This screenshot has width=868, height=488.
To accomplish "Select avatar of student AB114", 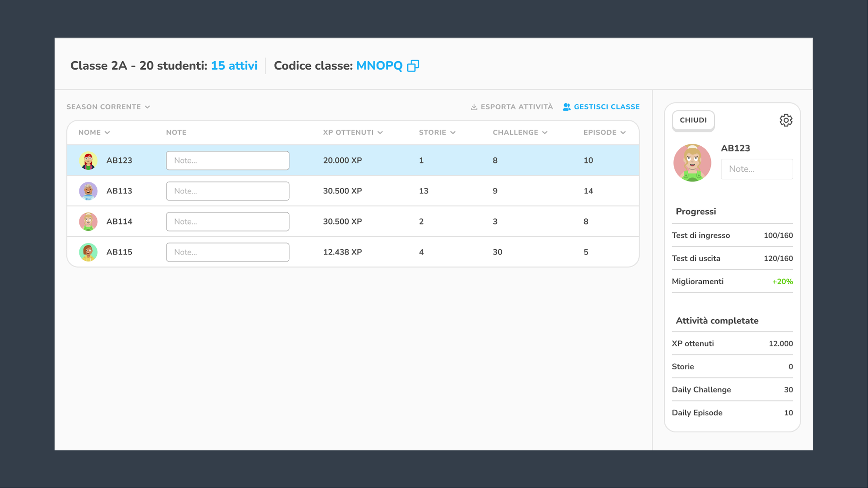I will click(88, 222).
